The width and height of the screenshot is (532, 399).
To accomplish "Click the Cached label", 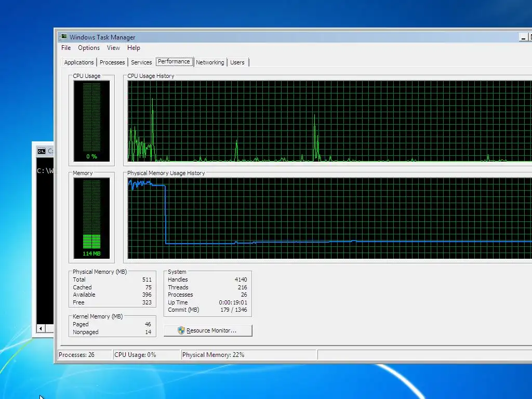I will click(x=83, y=287).
